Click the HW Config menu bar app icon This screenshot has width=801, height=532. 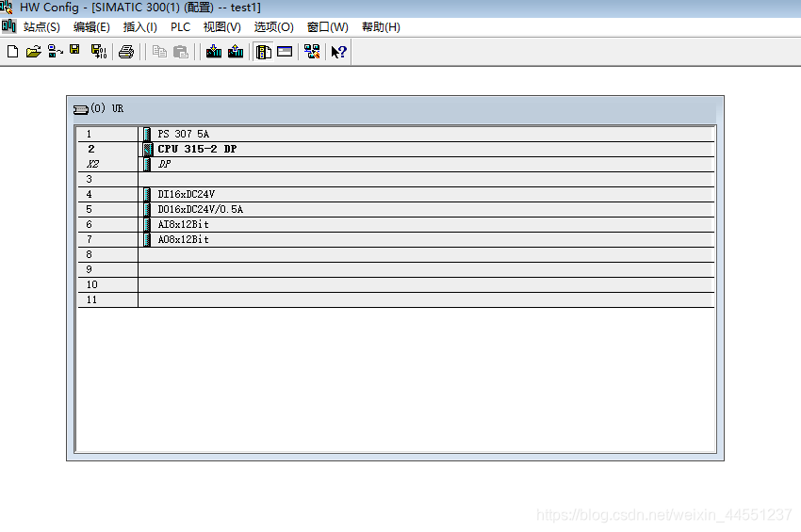point(8,26)
